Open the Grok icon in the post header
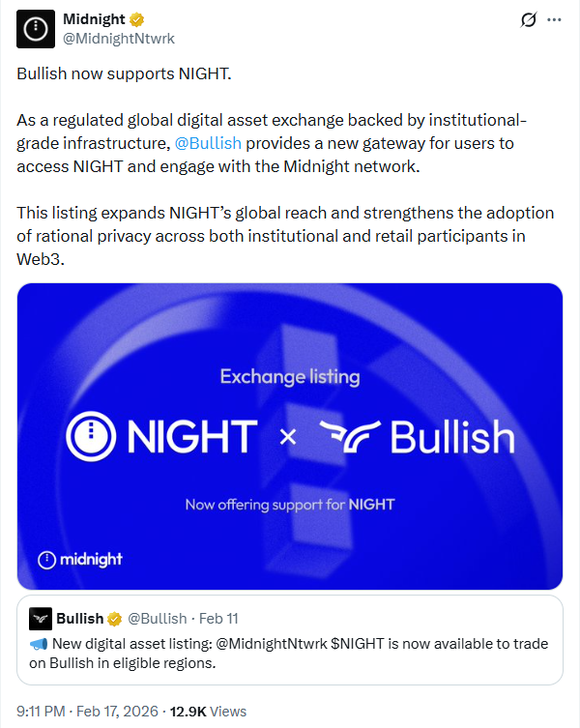 point(529,20)
